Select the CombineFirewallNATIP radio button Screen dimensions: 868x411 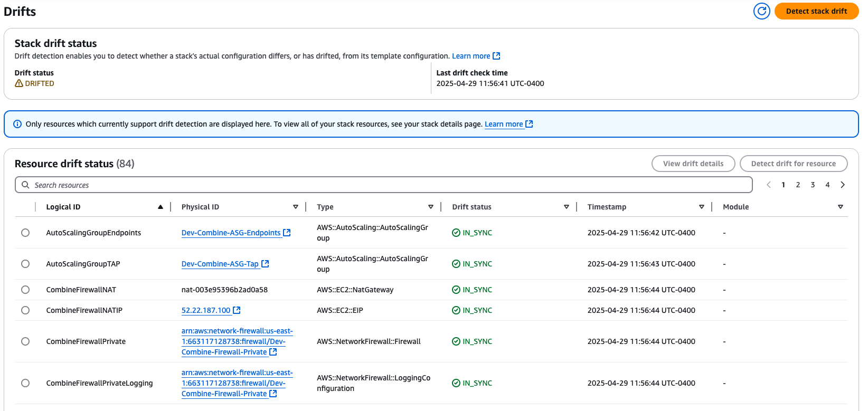pyautogui.click(x=25, y=310)
